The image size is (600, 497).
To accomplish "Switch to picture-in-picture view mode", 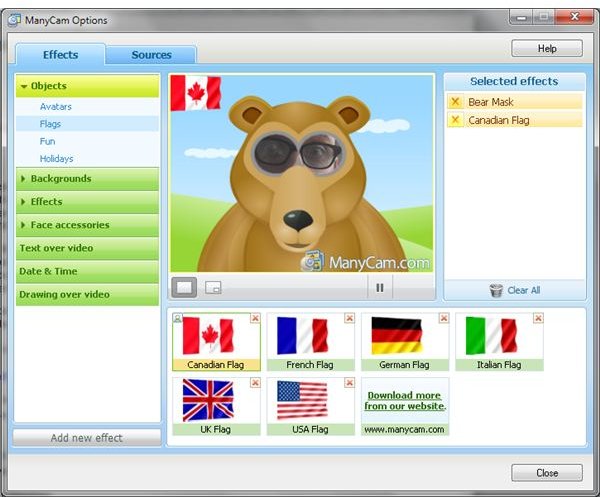I will pyautogui.click(x=213, y=287).
